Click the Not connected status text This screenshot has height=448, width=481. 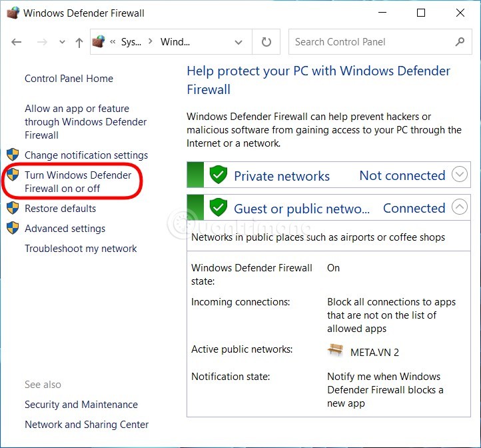pyautogui.click(x=402, y=175)
